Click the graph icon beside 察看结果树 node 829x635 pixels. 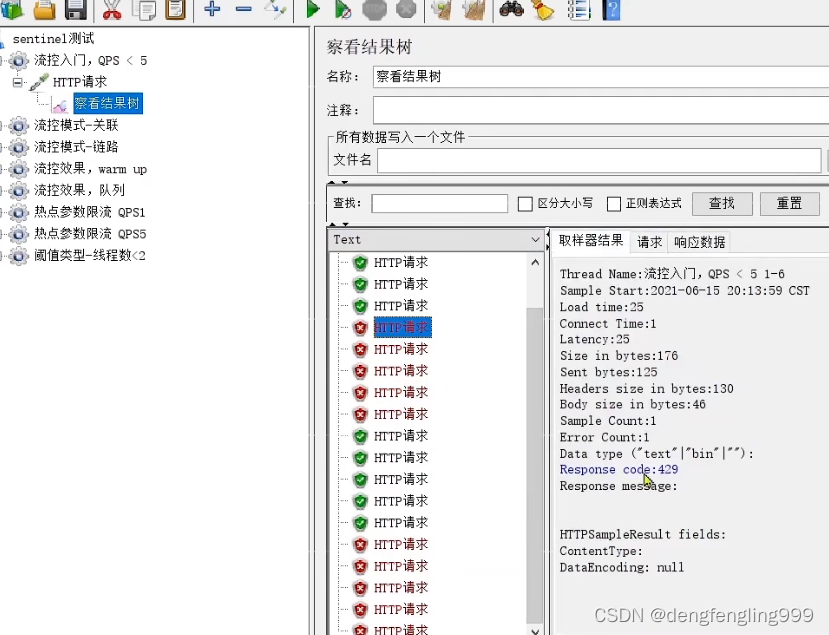[60, 105]
